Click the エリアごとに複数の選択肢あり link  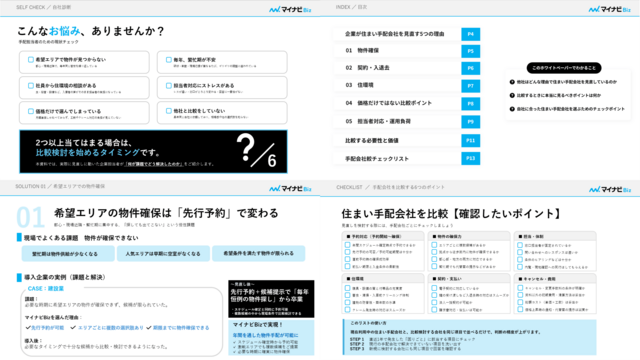pyautogui.click(x=111, y=328)
